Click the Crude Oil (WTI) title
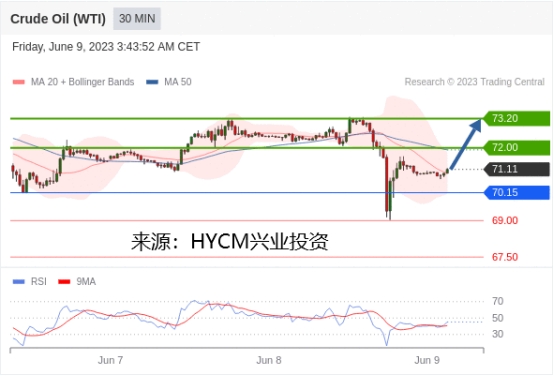 (58, 19)
